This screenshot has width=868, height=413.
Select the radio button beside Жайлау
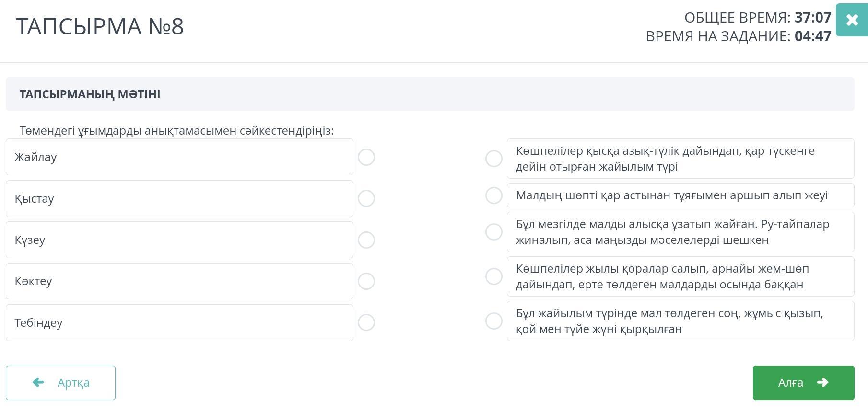[x=366, y=157]
